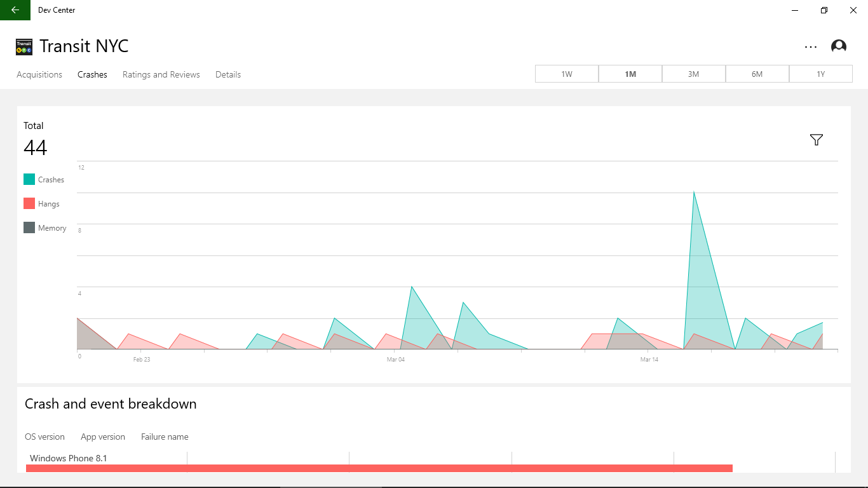Click the Windows Phone 8.1 red bar
This screenshot has height=488, width=868.
point(379,468)
